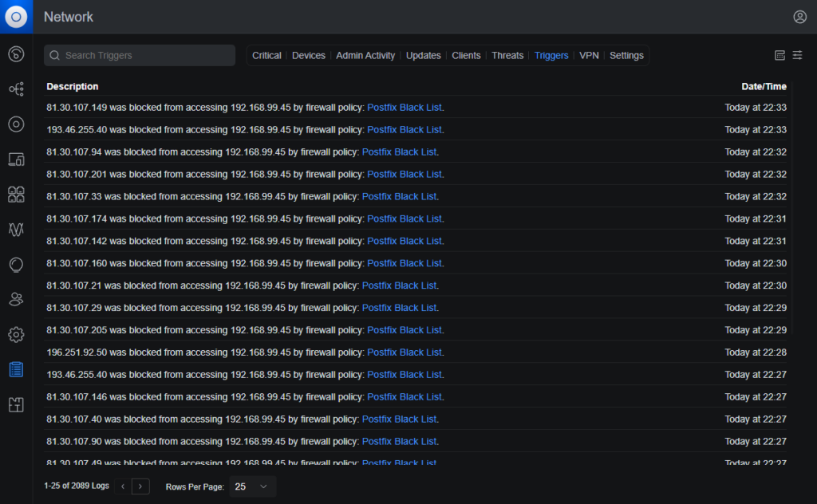This screenshot has height=504, width=817.
Task: Open the Topology sidebar icon
Action: point(16,89)
